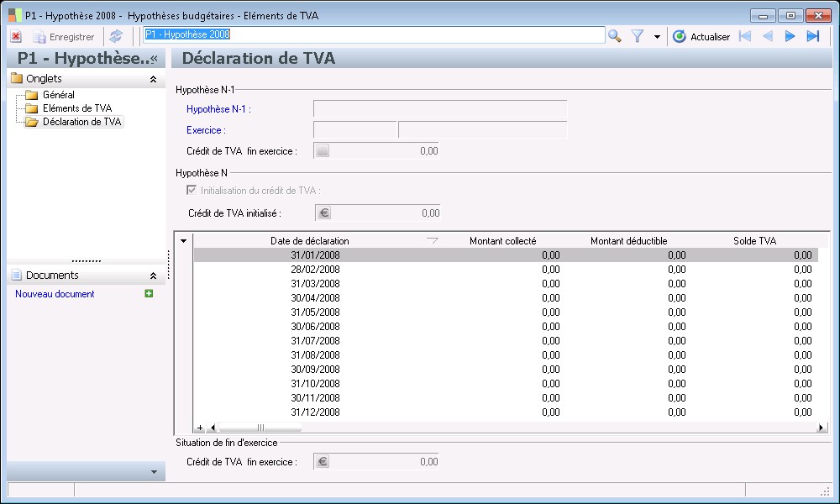Image resolution: width=840 pixels, height=504 pixels.
Task: Collapse the left panel with double chevron
Action: pos(154,59)
